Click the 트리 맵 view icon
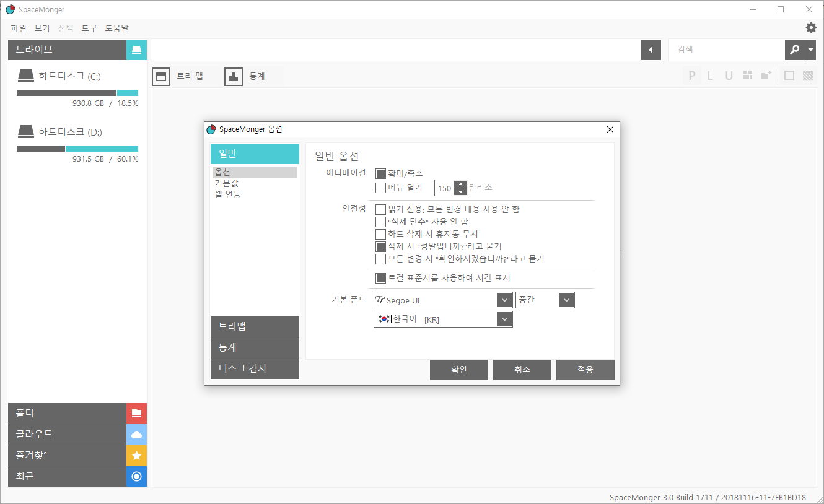 coord(162,76)
